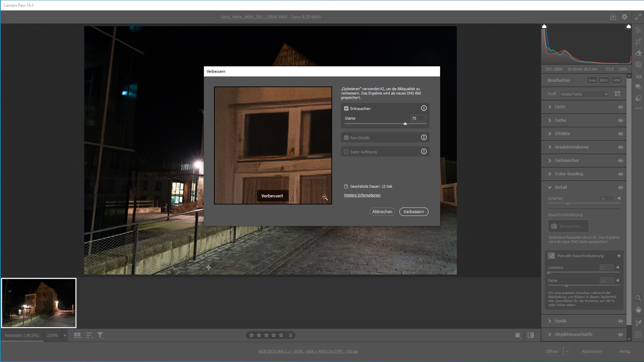644x362 pixels.
Task: Open the Adobe Farbe profile dropdown
Action: pyautogui.click(x=584, y=94)
